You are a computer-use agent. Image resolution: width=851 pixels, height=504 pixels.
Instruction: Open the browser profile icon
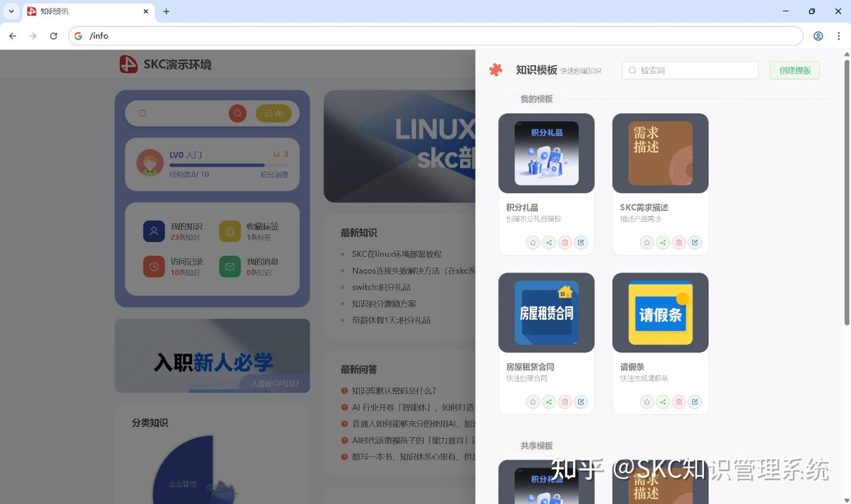coord(818,36)
